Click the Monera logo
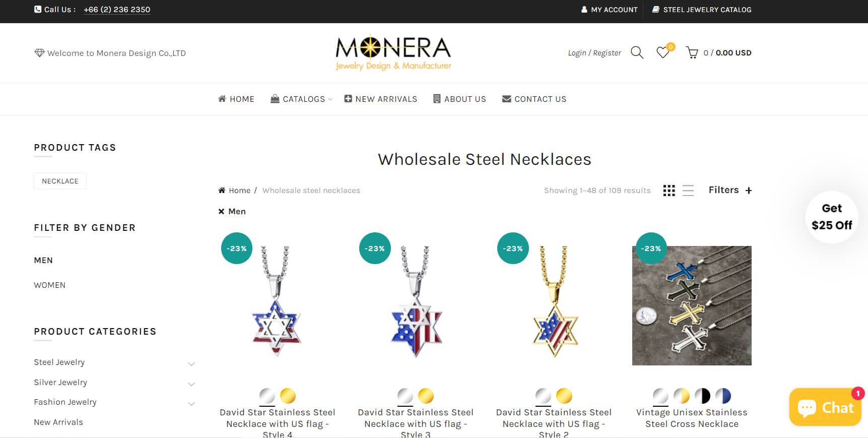This screenshot has width=868, height=438. pyautogui.click(x=393, y=52)
